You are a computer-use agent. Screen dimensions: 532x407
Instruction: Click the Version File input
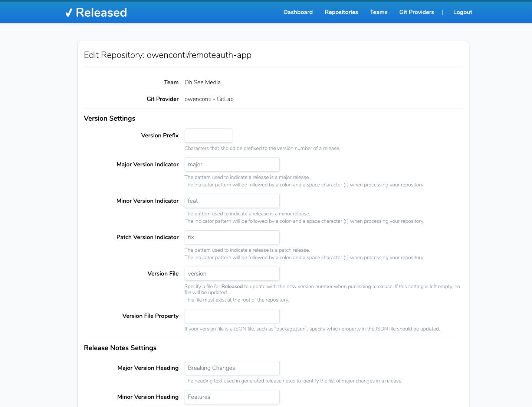click(x=232, y=274)
